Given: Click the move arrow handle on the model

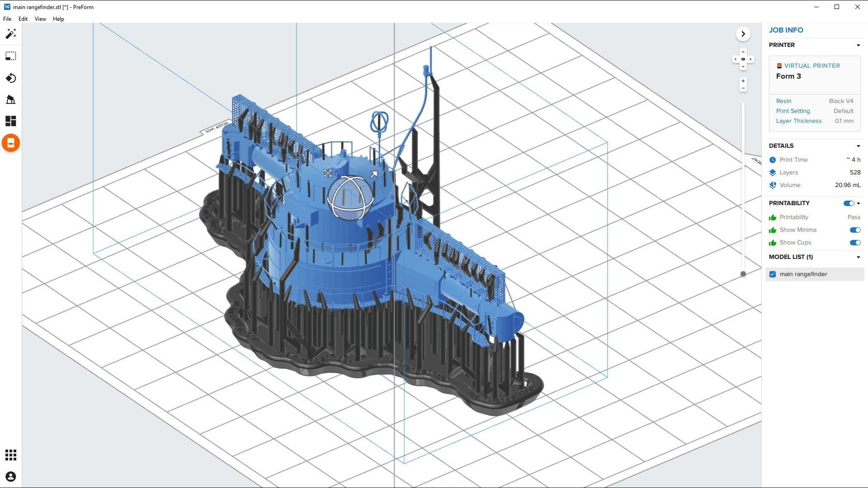Looking at the screenshot, I should click(374, 174).
